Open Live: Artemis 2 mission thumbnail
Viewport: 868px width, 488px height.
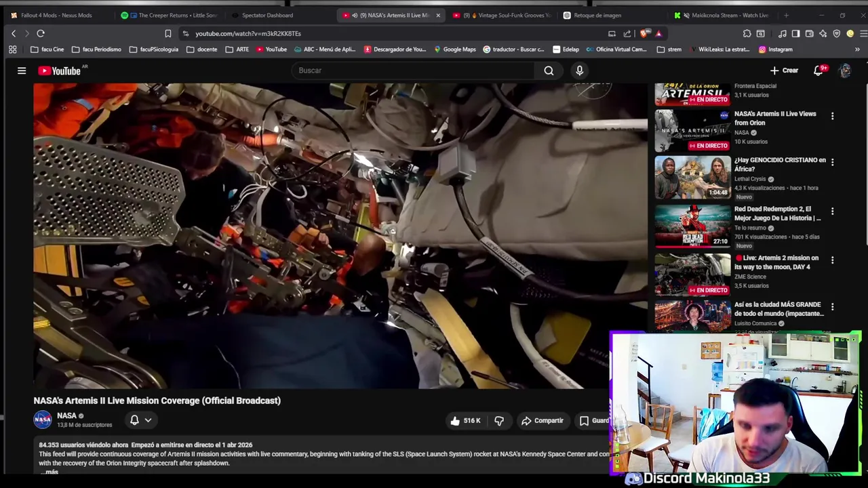pos(692,274)
